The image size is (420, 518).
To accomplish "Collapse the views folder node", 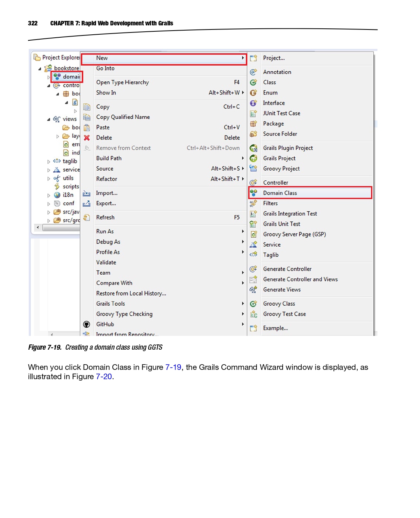I will [x=49, y=119].
